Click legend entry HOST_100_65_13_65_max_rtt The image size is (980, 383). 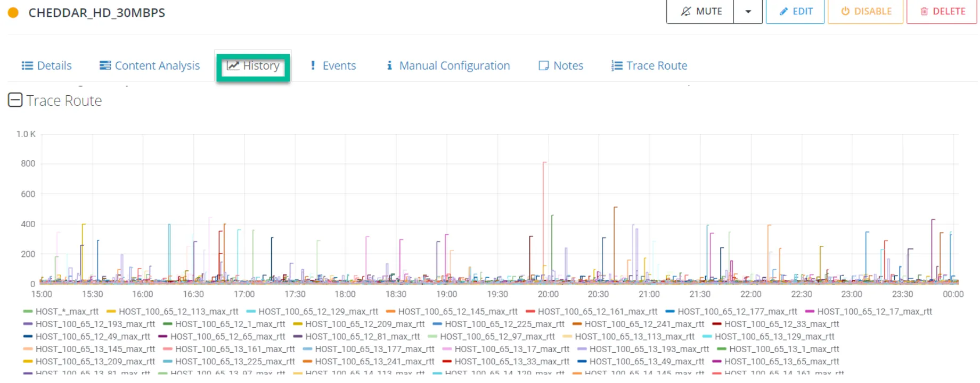775,362
